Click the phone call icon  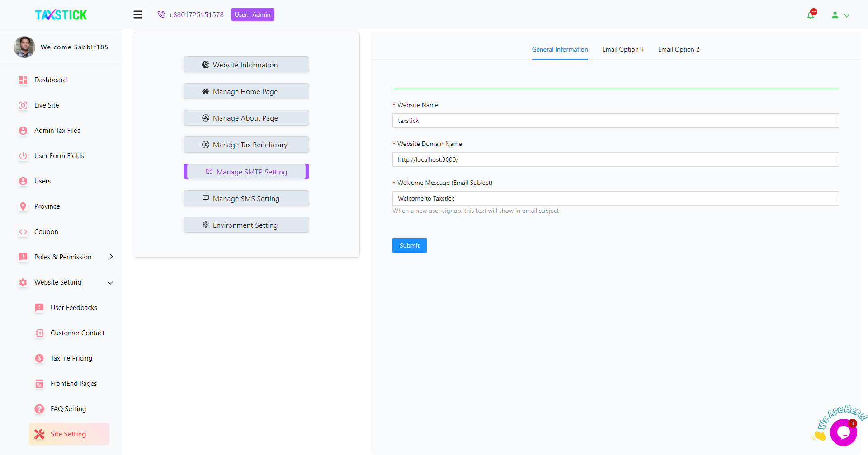coord(161,14)
